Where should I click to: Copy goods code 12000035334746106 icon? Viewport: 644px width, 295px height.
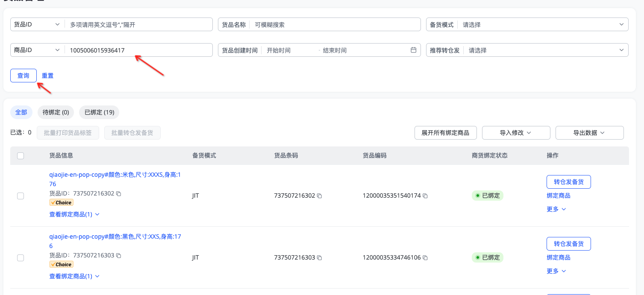[x=425, y=258]
